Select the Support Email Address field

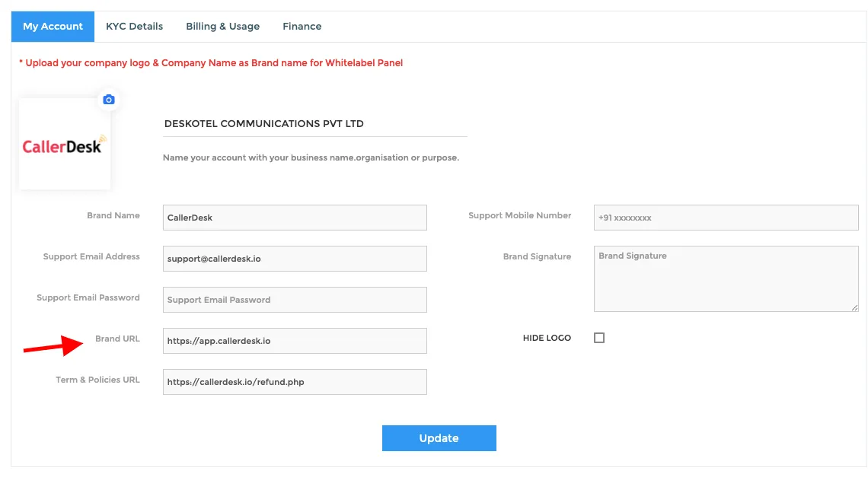coord(295,259)
